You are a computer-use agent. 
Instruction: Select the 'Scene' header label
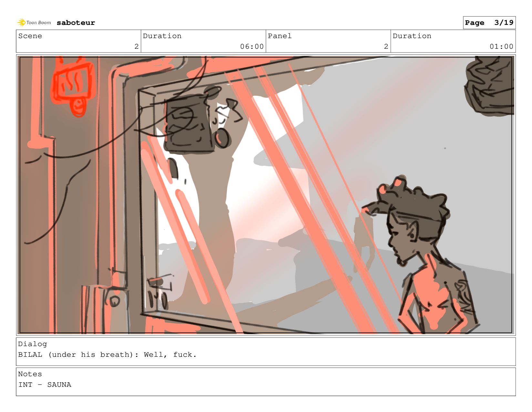coord(30,36)
